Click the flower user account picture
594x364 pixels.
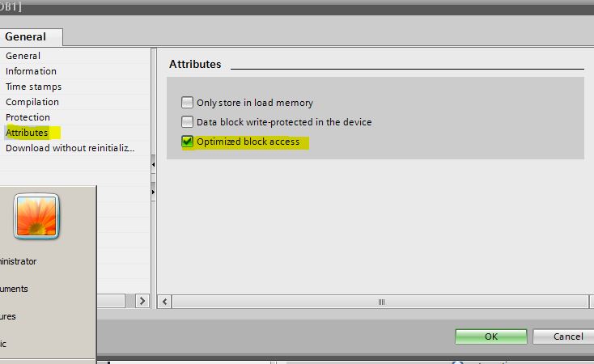pos(36,216)
